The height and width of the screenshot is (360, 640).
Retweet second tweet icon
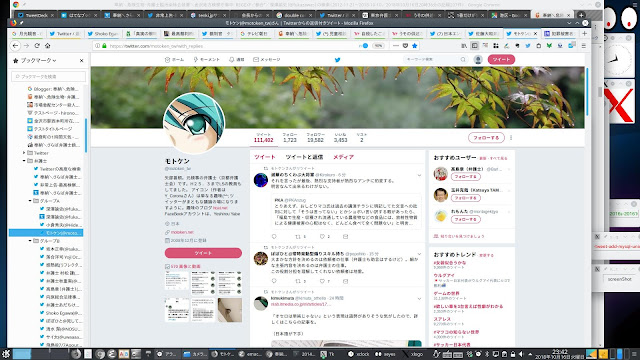(298, 281)
